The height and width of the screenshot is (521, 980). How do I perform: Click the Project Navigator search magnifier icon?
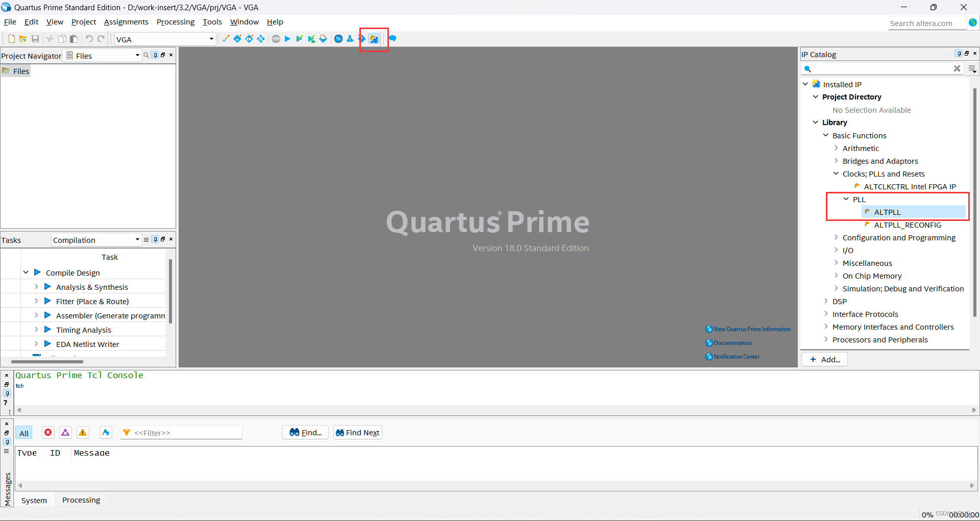coord(146,55)
